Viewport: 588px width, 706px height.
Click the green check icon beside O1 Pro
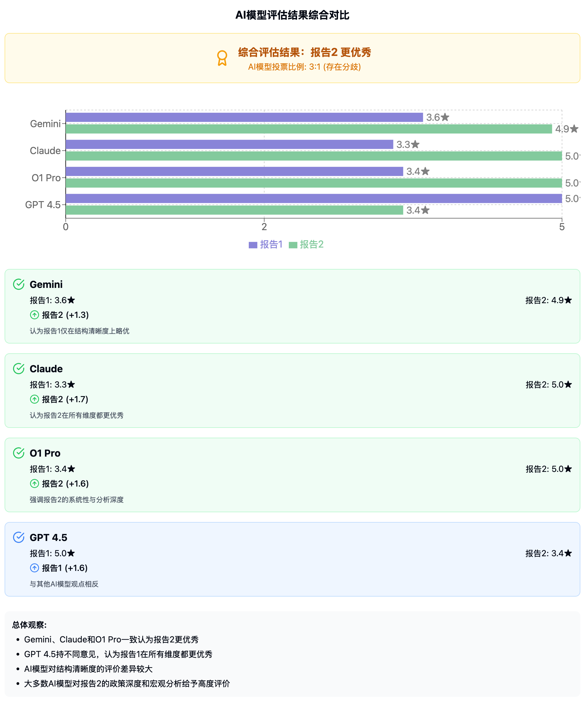pos(19,453)
